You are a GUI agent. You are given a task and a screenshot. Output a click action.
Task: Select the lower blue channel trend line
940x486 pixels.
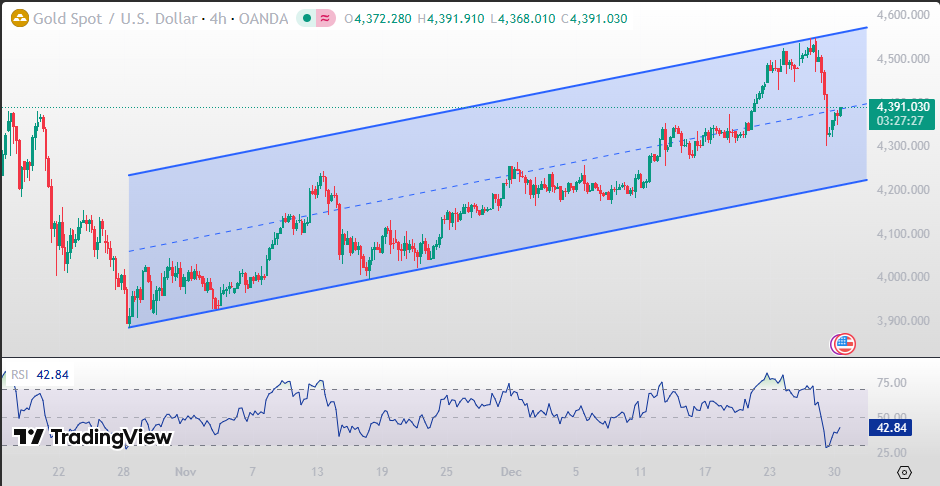click(x=500, y=254)
